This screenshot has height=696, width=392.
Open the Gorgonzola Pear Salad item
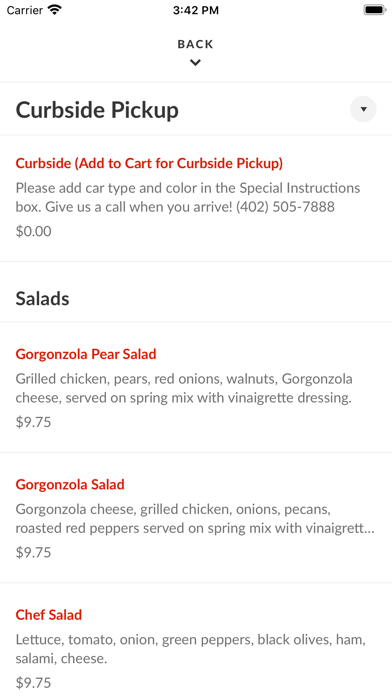click(86, 354)
